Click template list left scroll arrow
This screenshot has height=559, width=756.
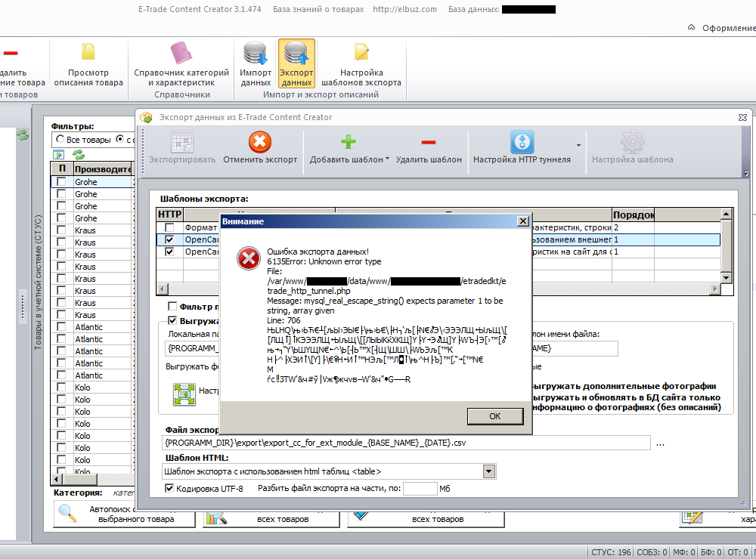[x=162, y=289]
